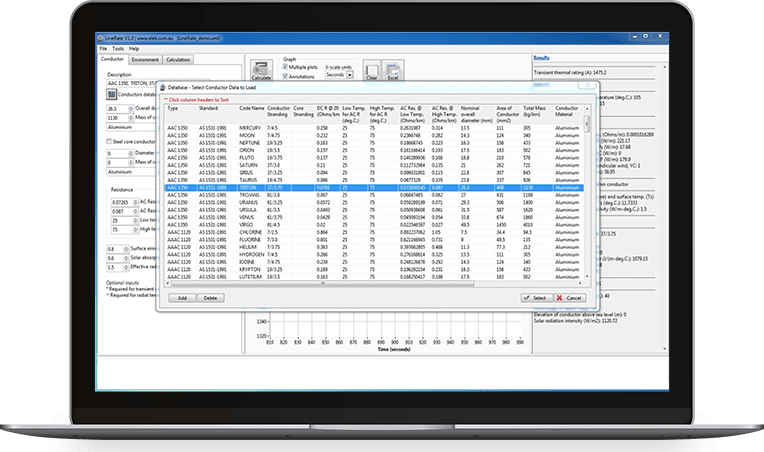Click the Database dialog title icon
Screen dimensions: 764x452
pyautogui.click(x=163, y=88)
